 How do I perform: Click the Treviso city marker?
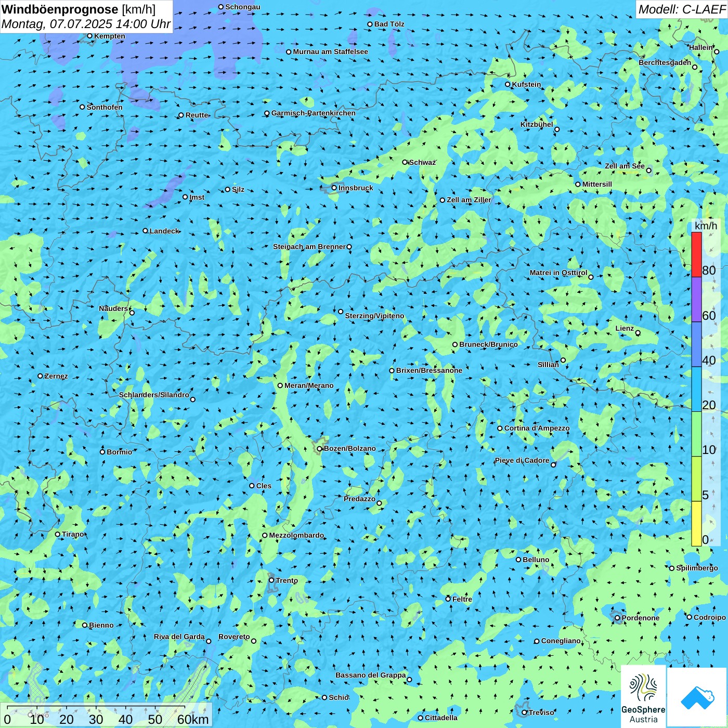click(x=525, y=712)
